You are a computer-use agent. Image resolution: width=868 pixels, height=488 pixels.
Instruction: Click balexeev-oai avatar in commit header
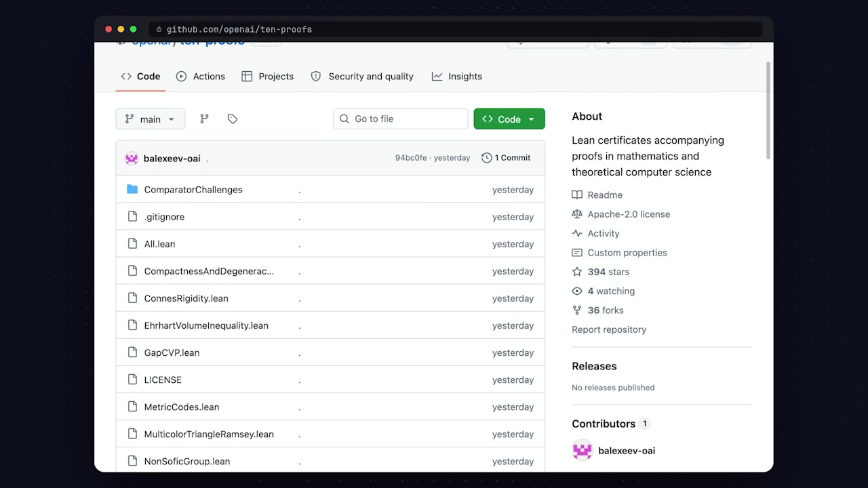click(132, 159)
